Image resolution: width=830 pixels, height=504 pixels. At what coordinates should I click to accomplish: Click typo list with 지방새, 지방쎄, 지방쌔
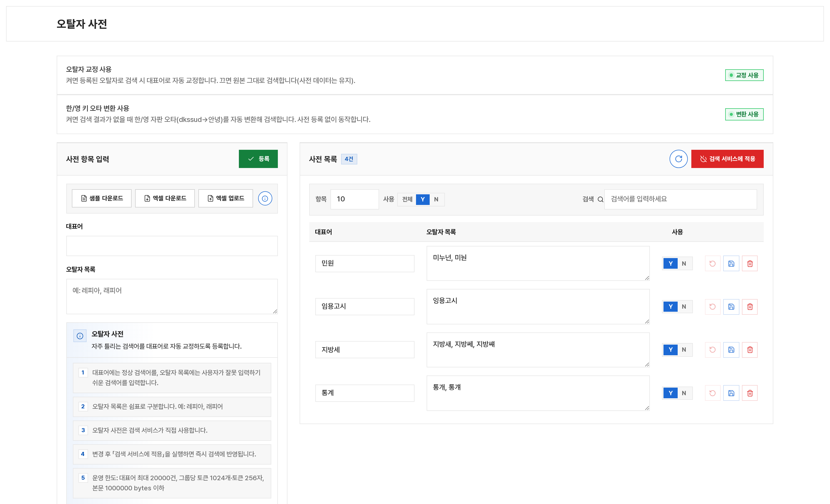coord(538,350)
